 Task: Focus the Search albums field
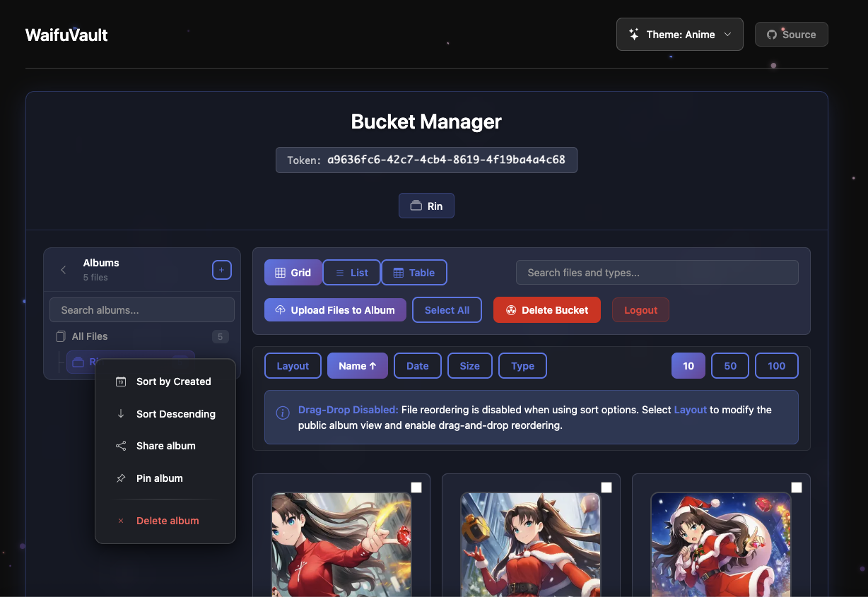tap(142, 309)
